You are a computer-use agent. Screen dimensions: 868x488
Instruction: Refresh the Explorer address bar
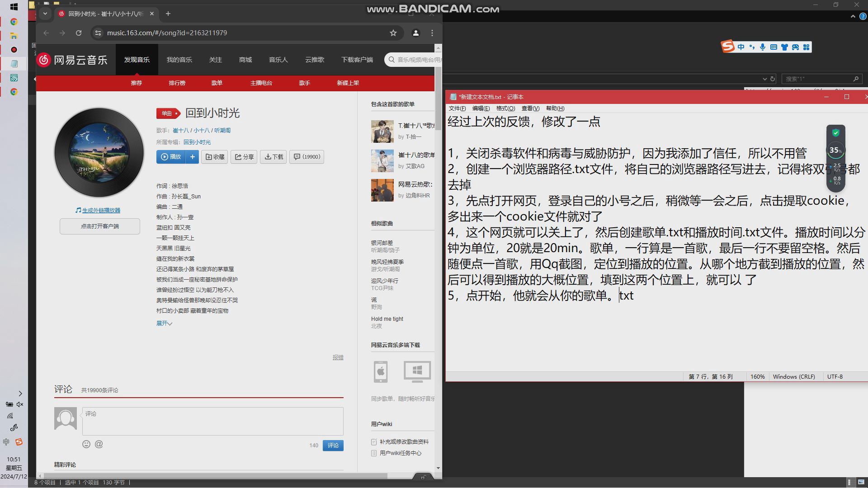coord(773,79)
